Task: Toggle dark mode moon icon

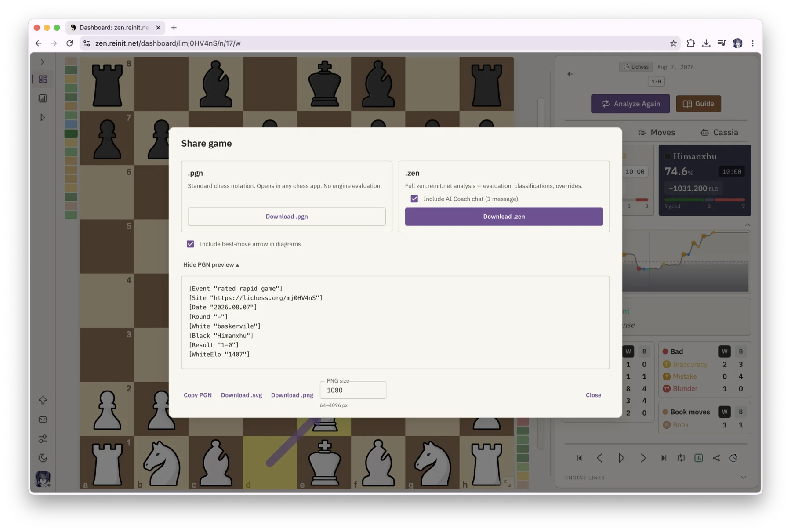Action: click(43, 458)
